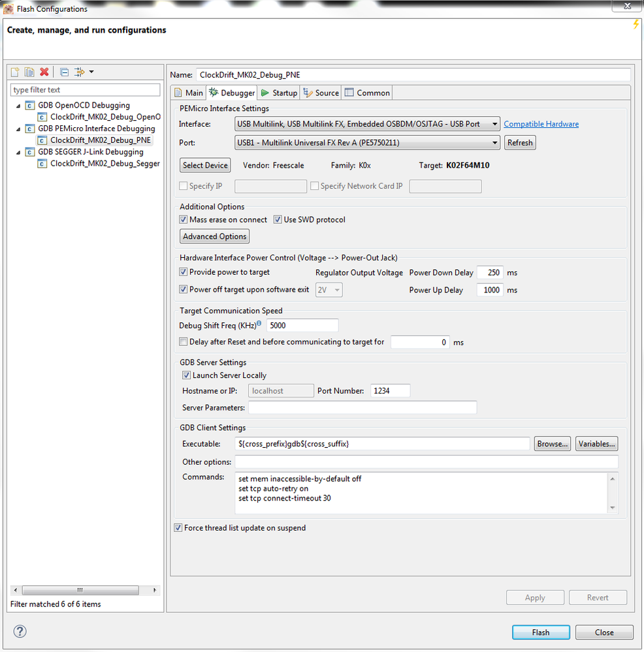Image resolution: width=644 pixels, height=652 pixels.
Task: Open the filter options dropdown arrow
Action: [91, 72]
